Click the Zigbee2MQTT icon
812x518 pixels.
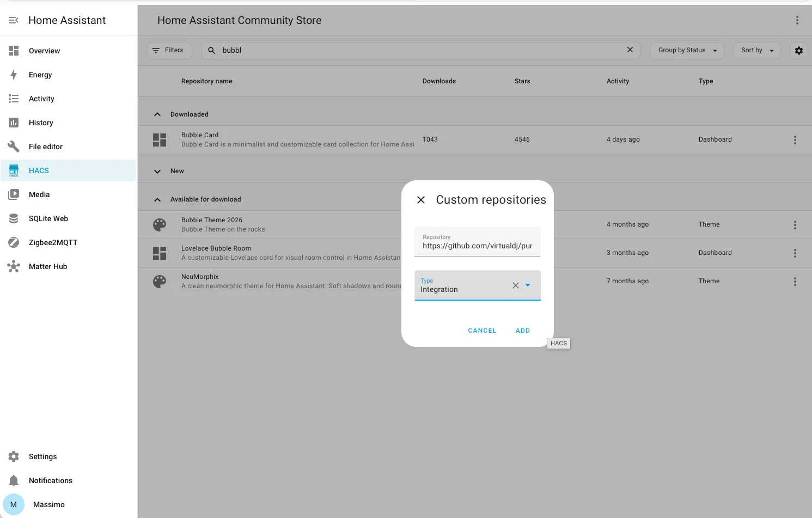coord(14,242)
